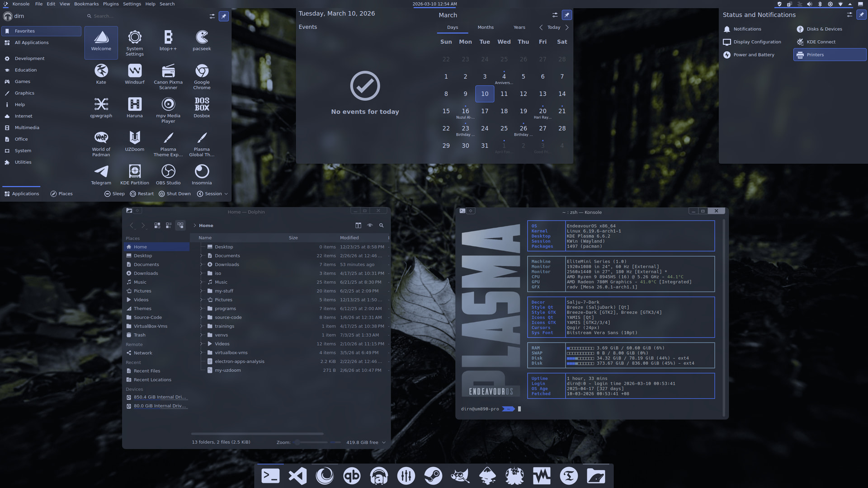The height and width of the screenshot is (488, 868).
Task: Launch Visual Studio Code from the dock
Action: tap(297, 476)
